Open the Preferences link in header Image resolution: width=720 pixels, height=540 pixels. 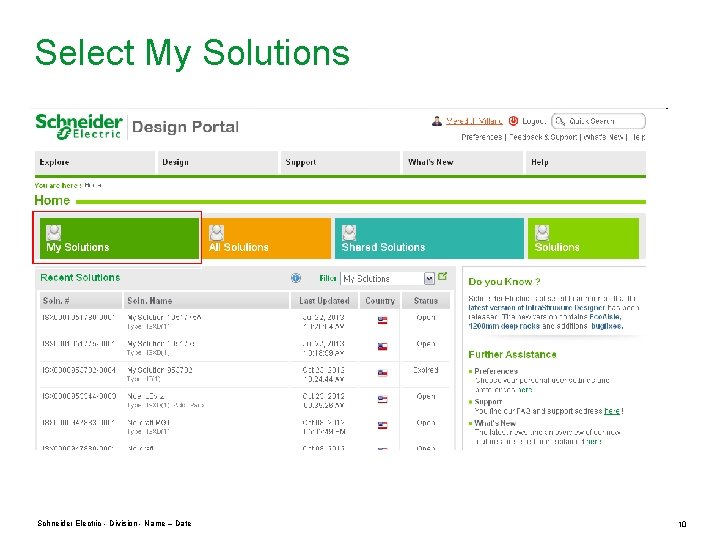click(x=481, y=137)
